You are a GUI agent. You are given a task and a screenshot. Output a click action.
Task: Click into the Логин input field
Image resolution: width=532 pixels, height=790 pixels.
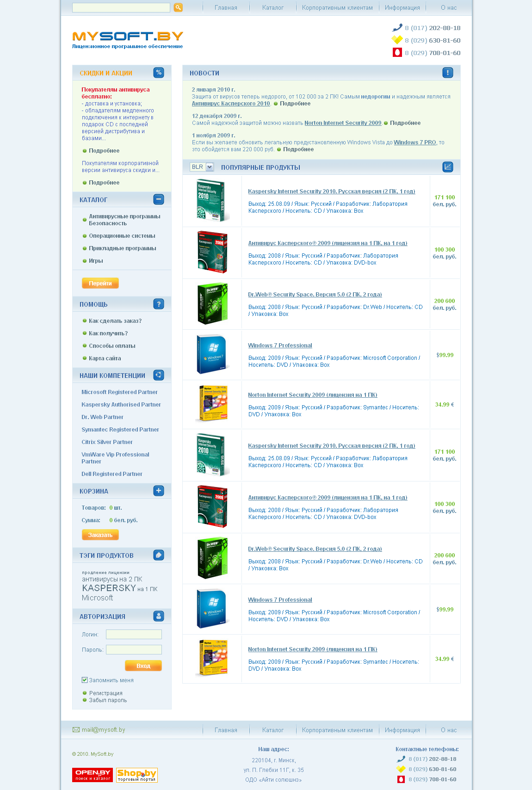point(134,635)
